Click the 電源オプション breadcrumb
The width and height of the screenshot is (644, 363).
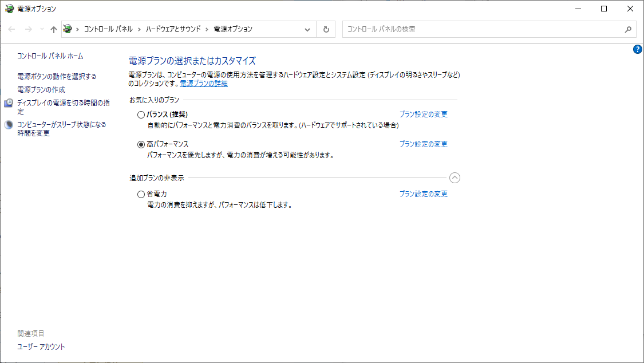pyautogui.click(x=233, y=29)
